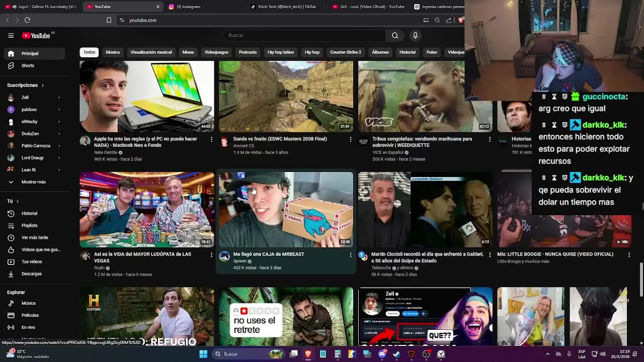Image resolution: width=644 pixels, height=362 pixels.
Task: Click the share icon in the address bar
Action: [448, 20]
